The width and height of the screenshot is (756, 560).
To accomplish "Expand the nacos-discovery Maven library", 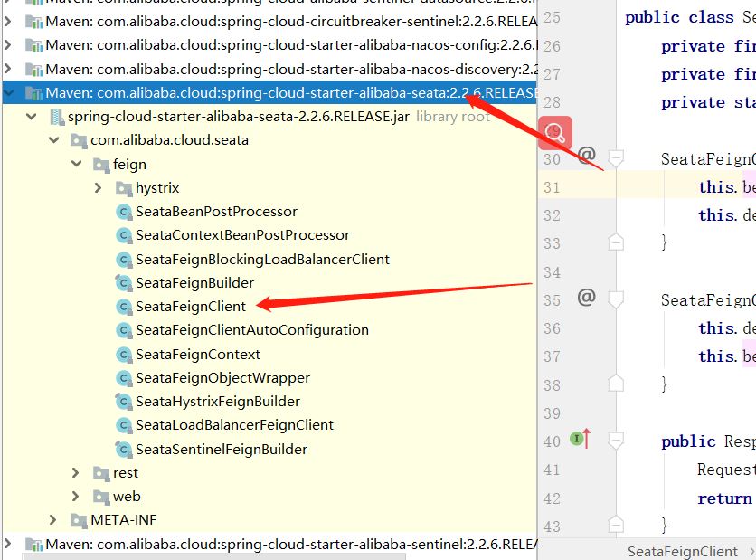I will pos(8,69).
